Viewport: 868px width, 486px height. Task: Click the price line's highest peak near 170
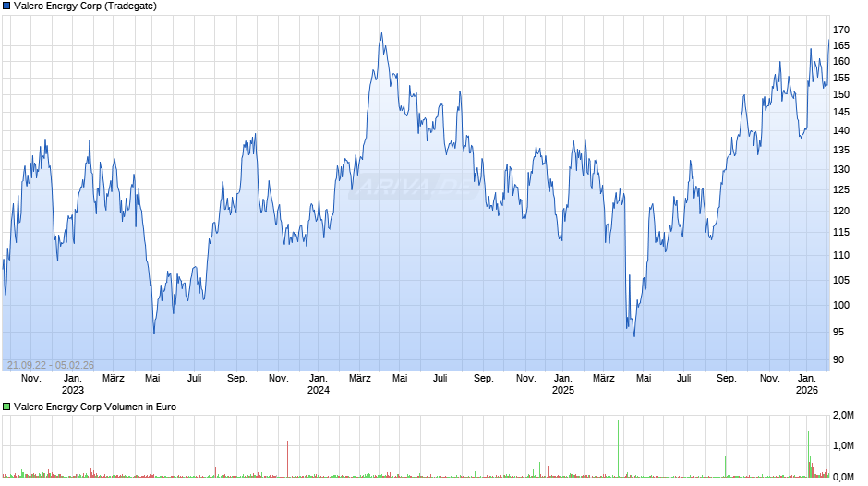pyautogui.click(x=381, y=33)
